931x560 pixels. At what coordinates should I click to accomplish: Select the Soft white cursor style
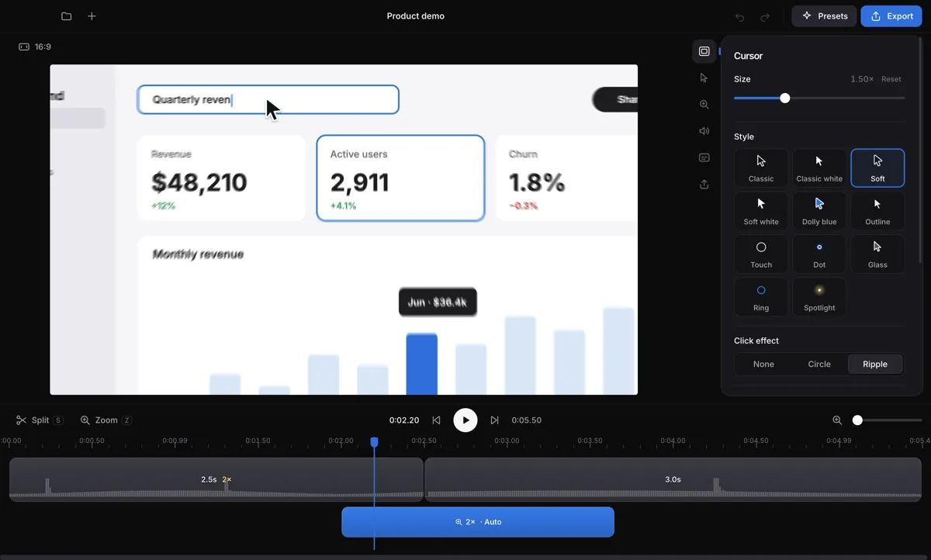point(761,211)
